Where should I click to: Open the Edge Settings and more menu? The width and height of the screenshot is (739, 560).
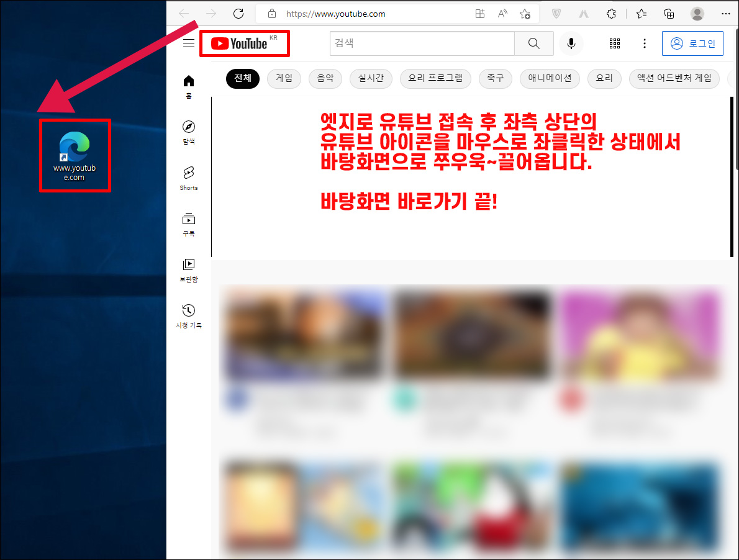pyautogui.click(x=726, y=14)
